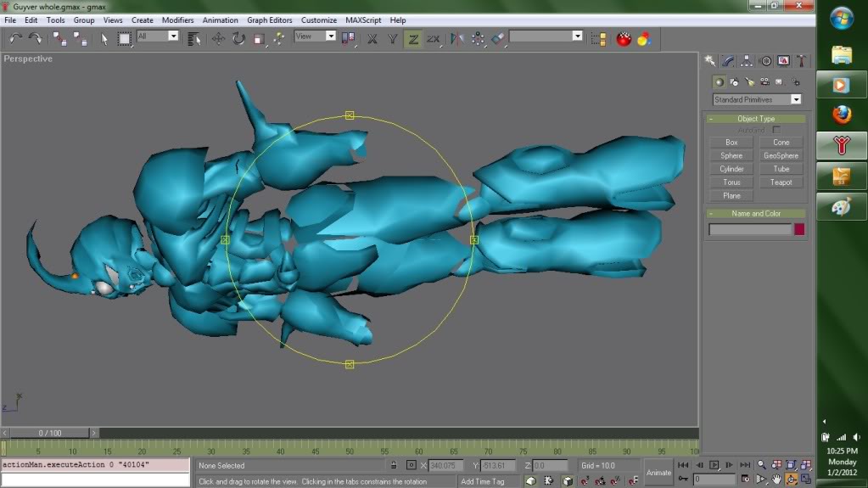Click the Teapot primitive button

pyautogui.click(x=781, y=182)
